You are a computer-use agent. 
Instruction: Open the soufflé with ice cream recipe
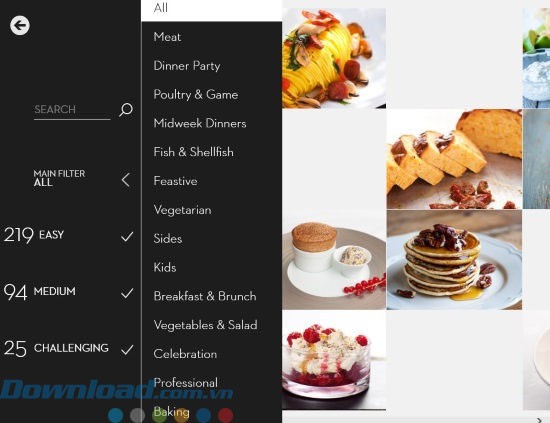[334, 260]
